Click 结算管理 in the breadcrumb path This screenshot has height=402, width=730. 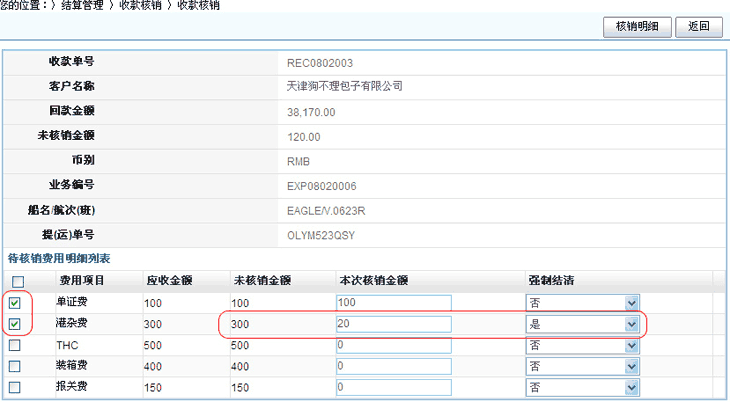point(85,6)
